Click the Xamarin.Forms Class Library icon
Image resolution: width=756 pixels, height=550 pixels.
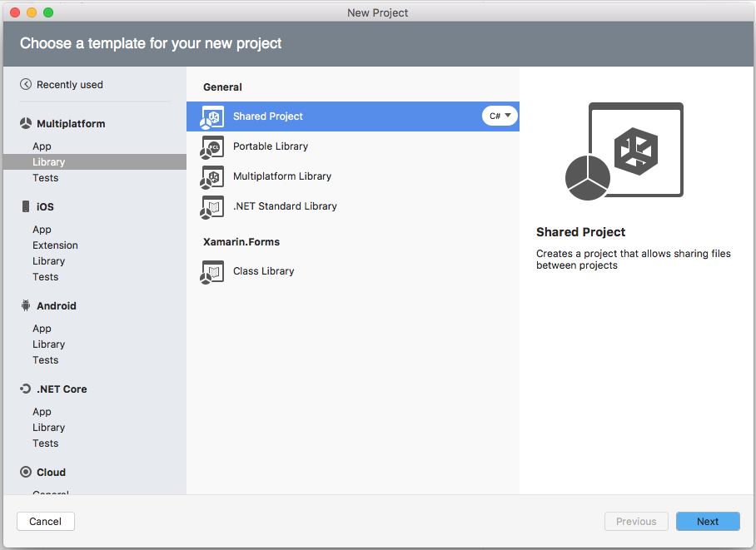pos(212,272)
